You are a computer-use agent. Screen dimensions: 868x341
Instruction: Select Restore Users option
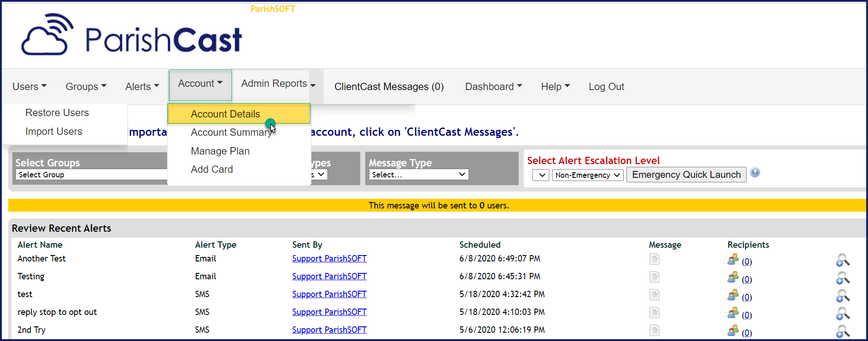(57, 112)
